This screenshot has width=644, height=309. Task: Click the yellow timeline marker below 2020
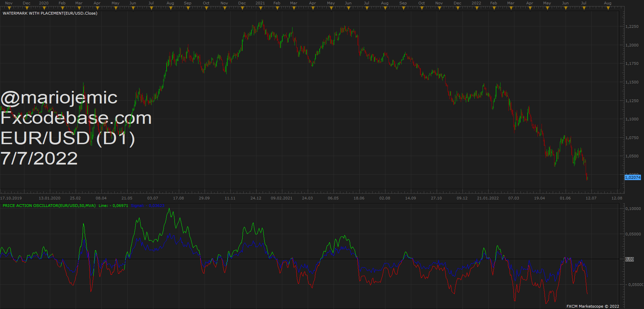(44, 8)
